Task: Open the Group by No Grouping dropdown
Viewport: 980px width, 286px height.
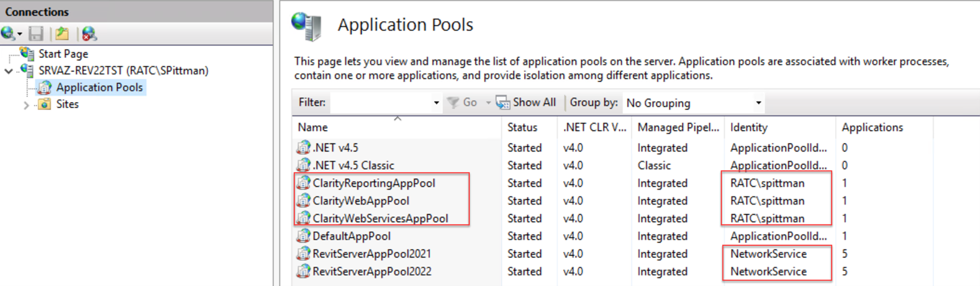Action: [x=758, y=103]
